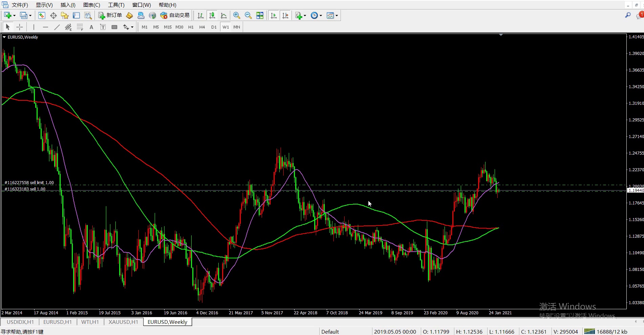Click the New Order (新订单) button
Image resolution: width=644 pixels, height=335 pixels.
(110, 15)
